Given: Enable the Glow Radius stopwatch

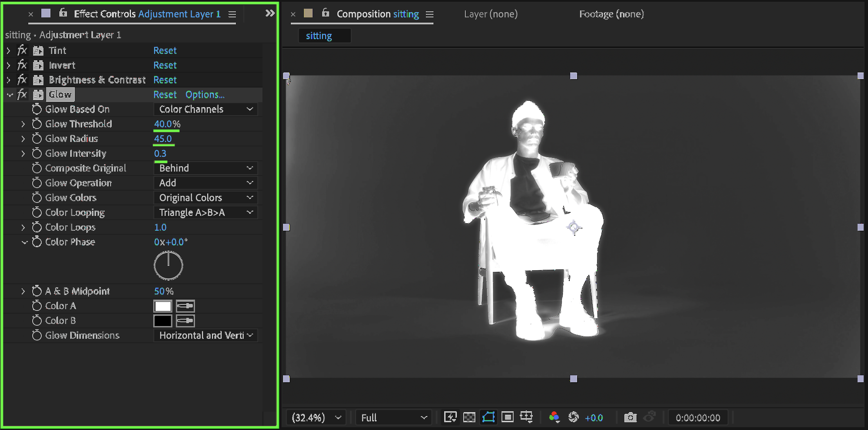Looking at the screenshot, I should (37, 139).
